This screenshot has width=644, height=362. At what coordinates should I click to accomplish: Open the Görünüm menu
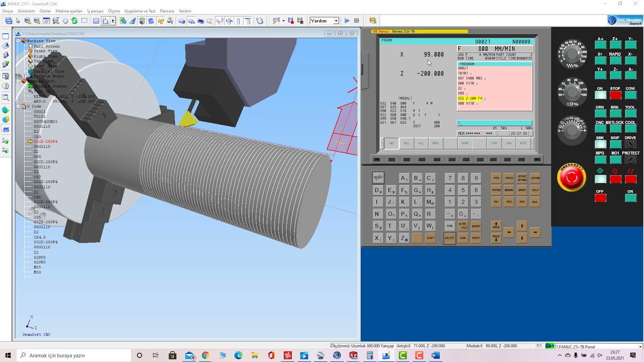click(26, 11)
